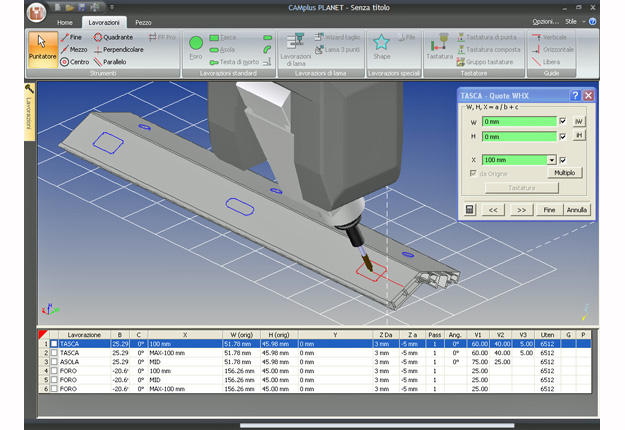
Task: Toggle the W field checkbox
Action: pyautogui.click(x=563, y=121)
